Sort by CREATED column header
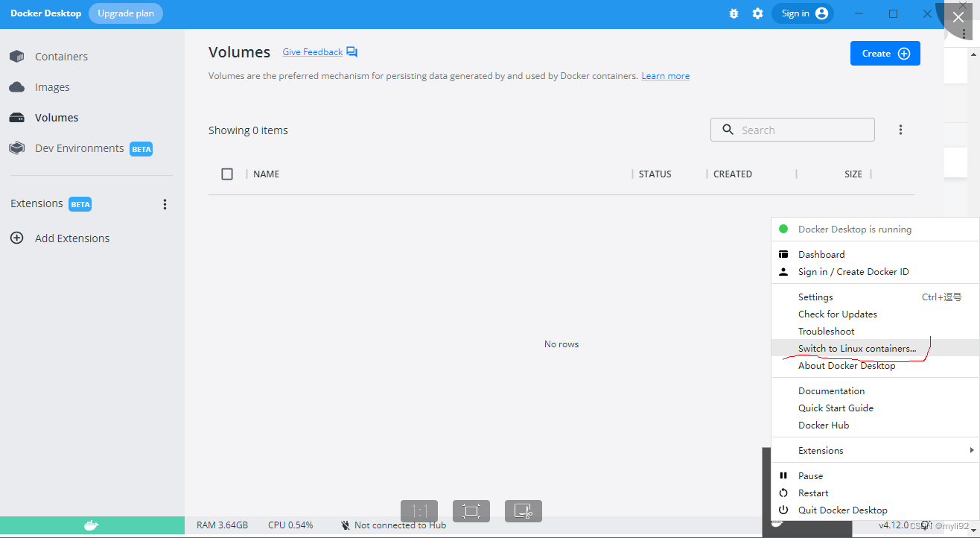The height and width of the screenshot is (538, 980). pos(733,174)
